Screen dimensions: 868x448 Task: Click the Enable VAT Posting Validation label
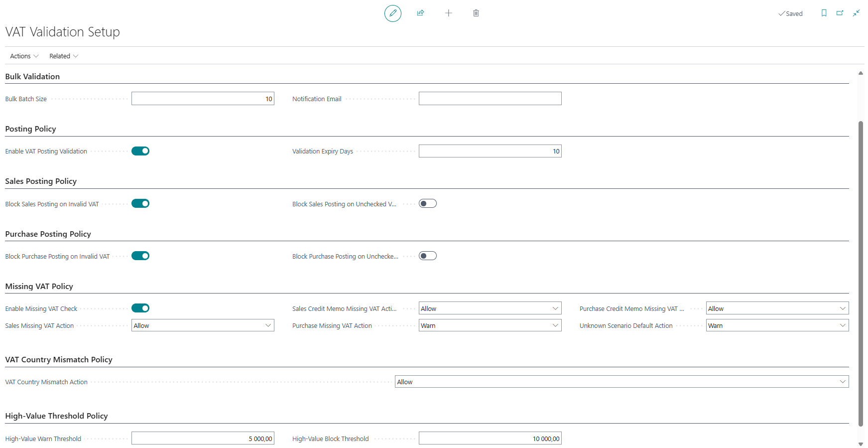point(46,151)
